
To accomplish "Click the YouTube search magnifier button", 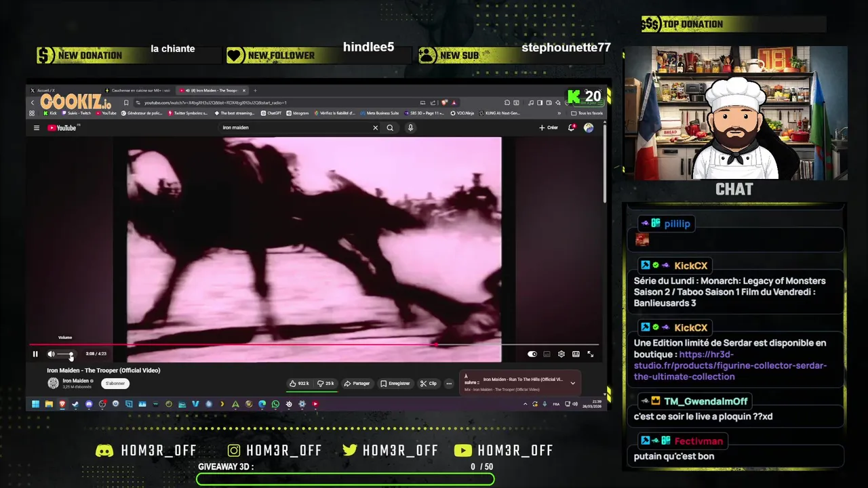I will (x=390, y=127).
